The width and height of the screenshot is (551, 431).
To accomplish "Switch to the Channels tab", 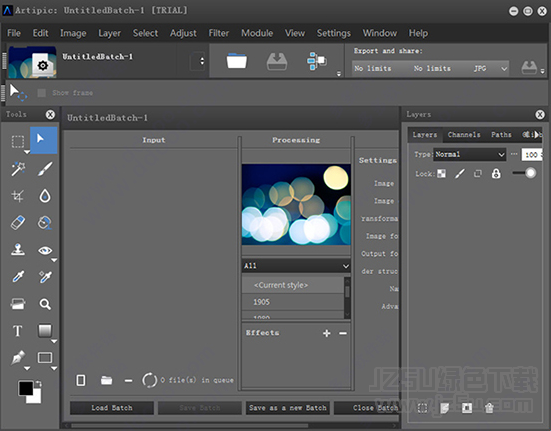I will coord(464,135).
